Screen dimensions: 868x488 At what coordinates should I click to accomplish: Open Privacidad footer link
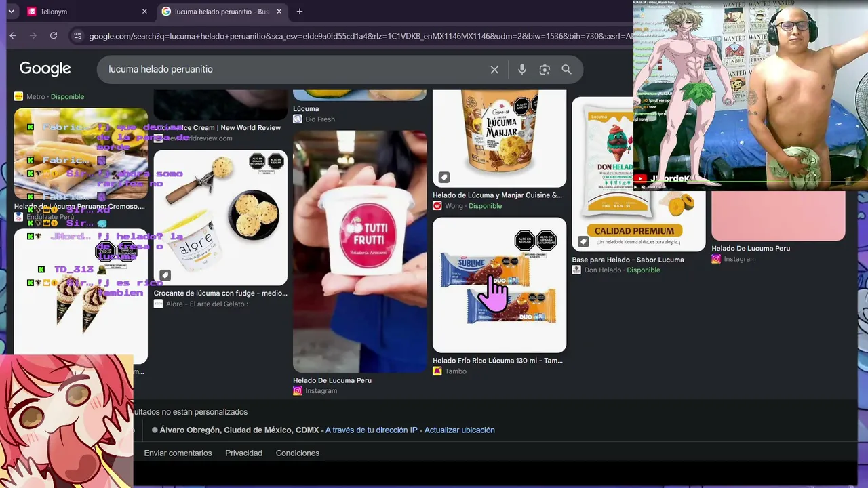[243, 453]
